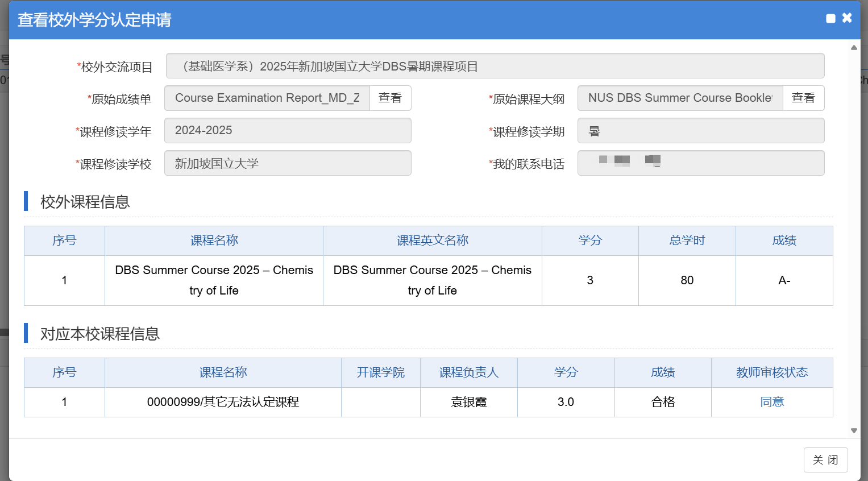The image size is (868, 481).
Task: Click 查看 button next to 原始课程大纲
Action: [803, 98]
